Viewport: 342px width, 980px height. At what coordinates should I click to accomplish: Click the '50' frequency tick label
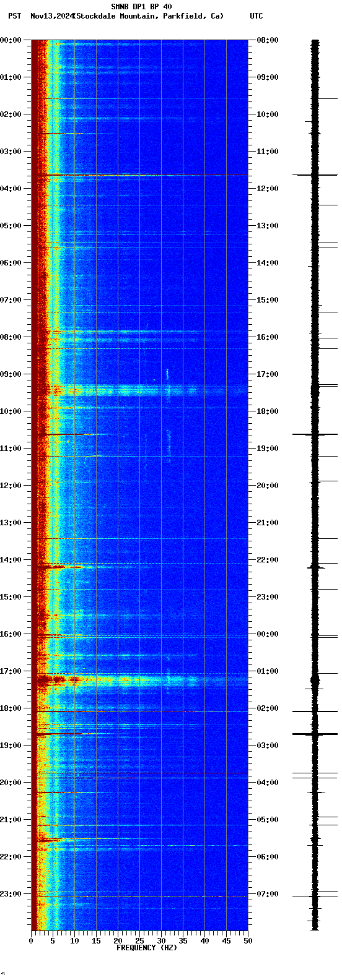248,941
